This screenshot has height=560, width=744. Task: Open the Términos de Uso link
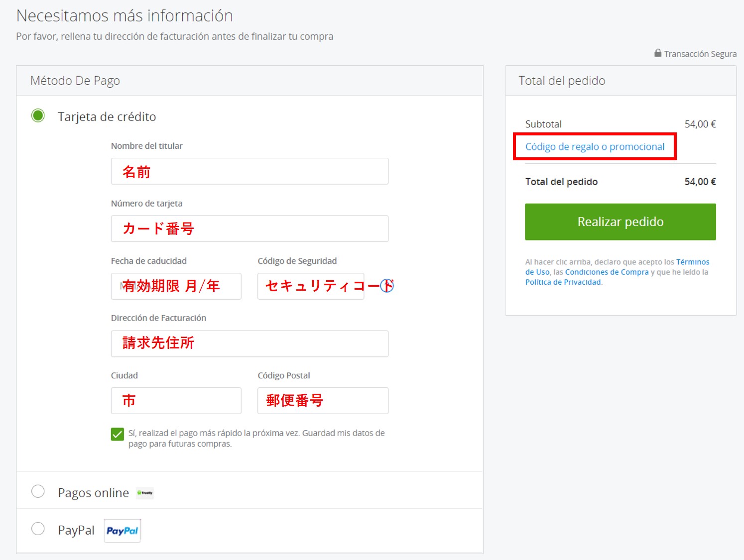click(692, 262)
